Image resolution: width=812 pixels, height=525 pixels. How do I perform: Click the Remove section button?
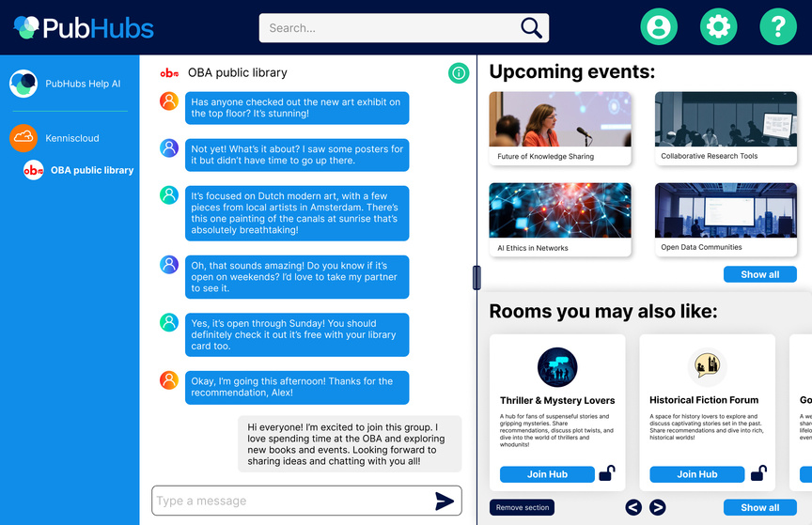coord(522,507)
